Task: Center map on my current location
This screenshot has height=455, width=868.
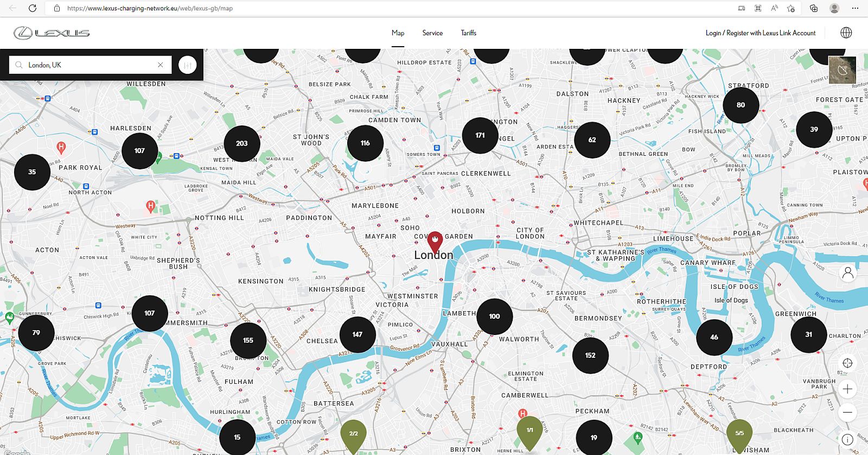Action: pyautogui.click(x=847, y=363)
